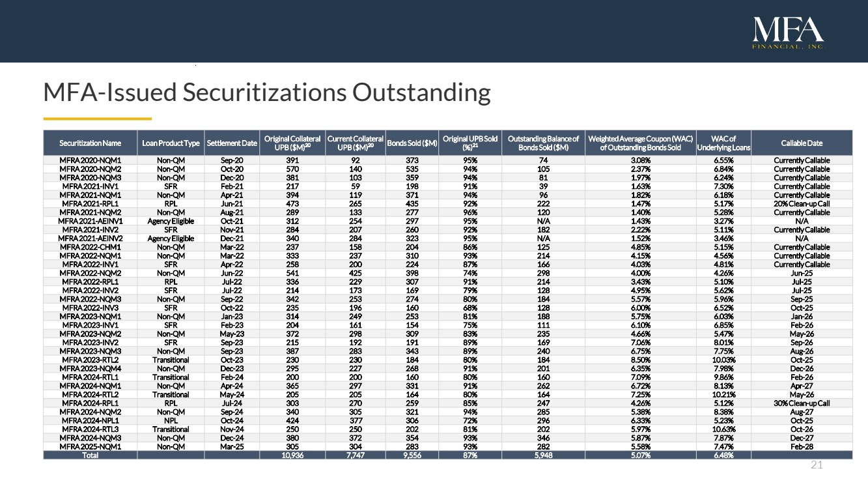Click the MFRA 2023-RTL2 securitization name
The width and height of the screenshot is (868, 488).
[x=90, y=360]
